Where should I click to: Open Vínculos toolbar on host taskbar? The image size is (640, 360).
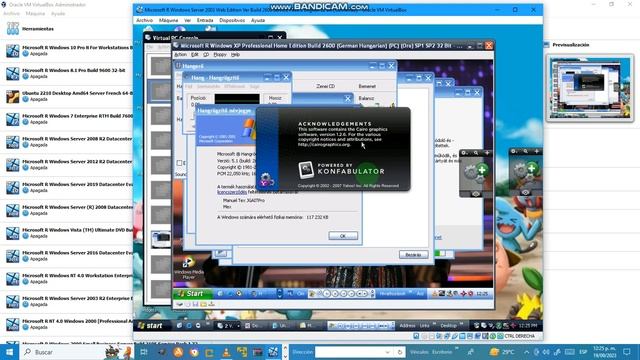(x=419, y=352)
